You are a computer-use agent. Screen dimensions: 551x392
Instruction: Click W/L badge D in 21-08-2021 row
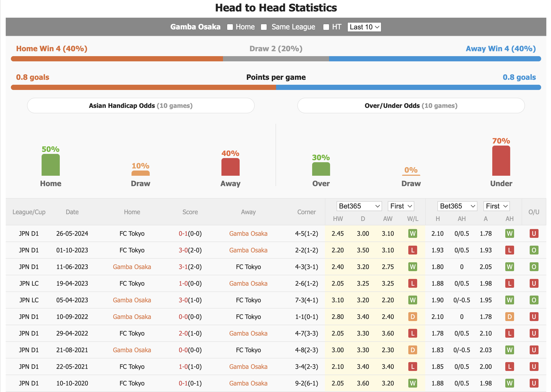413,350
